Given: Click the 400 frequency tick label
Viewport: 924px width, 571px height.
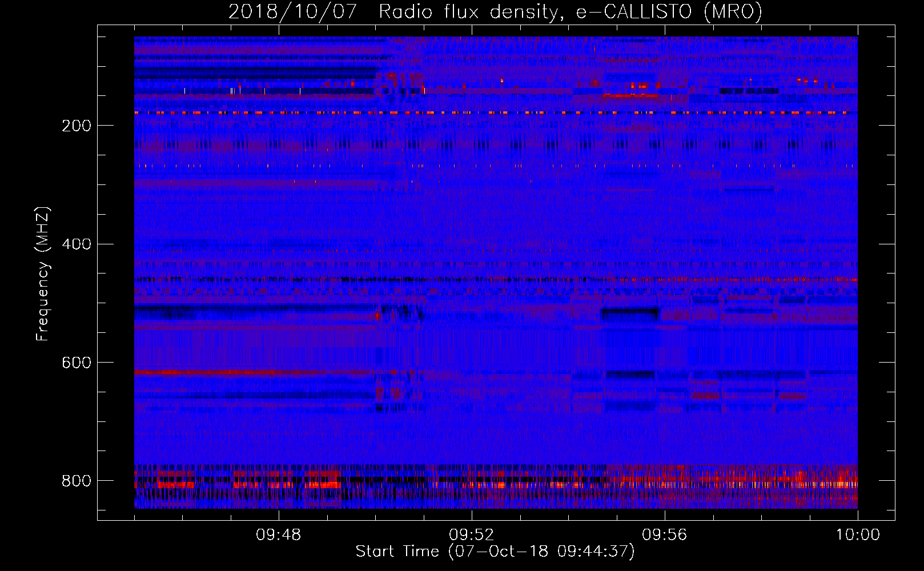Looking at the screenshot, I should click(x=77, y=244).
